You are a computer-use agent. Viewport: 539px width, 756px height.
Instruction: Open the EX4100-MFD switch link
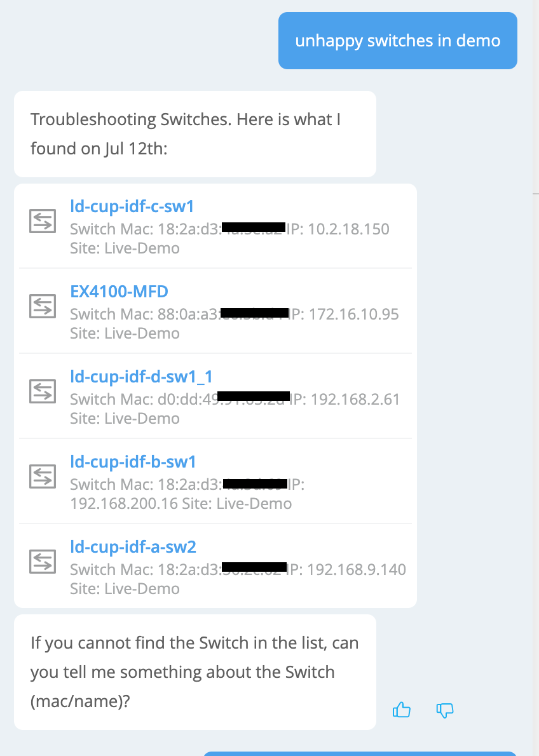119,292
